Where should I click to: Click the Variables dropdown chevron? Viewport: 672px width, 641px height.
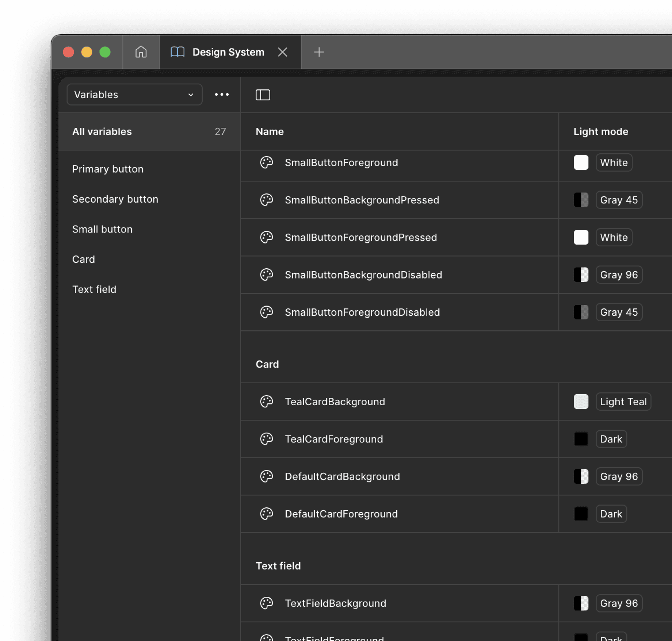[191, 95]
